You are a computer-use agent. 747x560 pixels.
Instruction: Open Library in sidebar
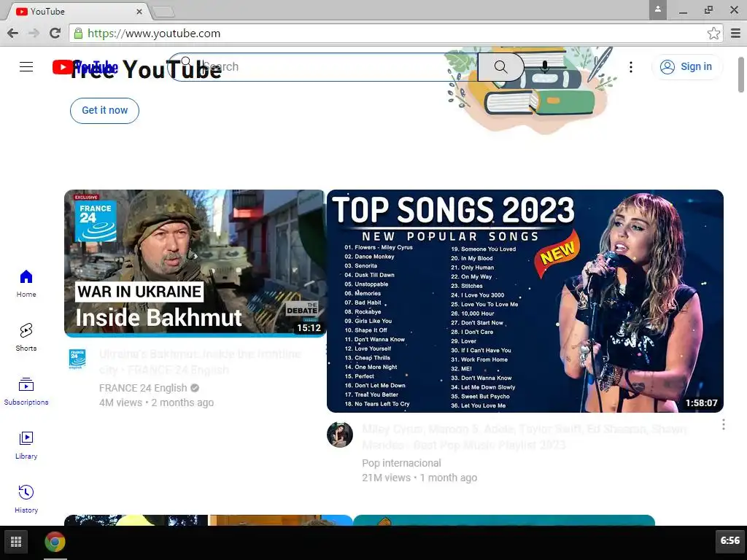click(x=26, y=446)
